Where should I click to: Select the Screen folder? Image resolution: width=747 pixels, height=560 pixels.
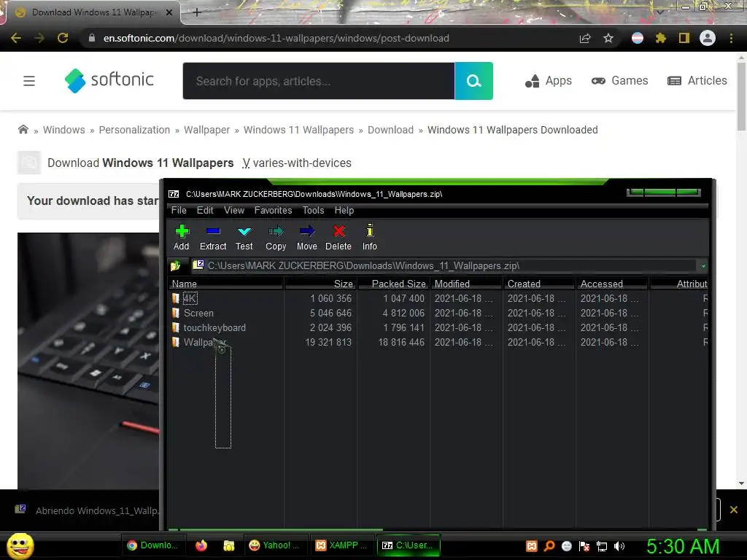click(x=198, y=314)
